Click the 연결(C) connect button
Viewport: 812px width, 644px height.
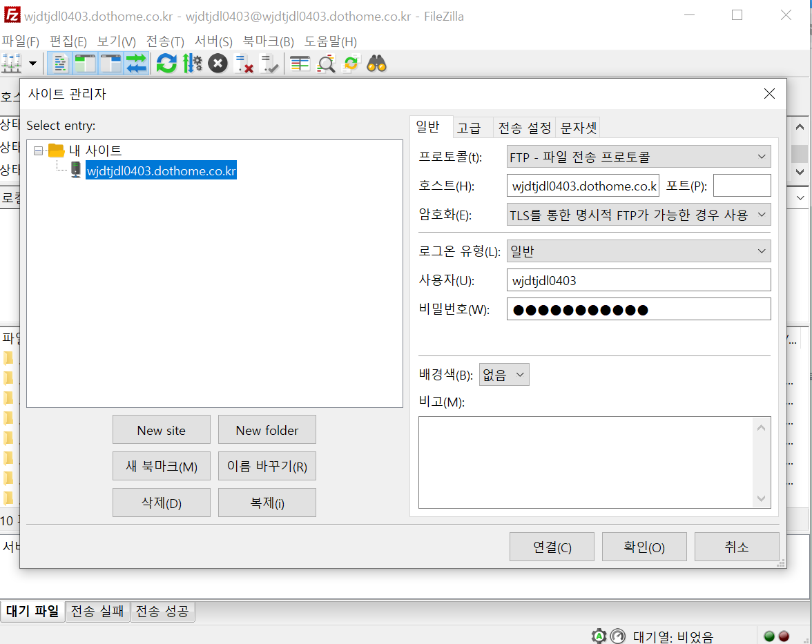tap(552, 547)
